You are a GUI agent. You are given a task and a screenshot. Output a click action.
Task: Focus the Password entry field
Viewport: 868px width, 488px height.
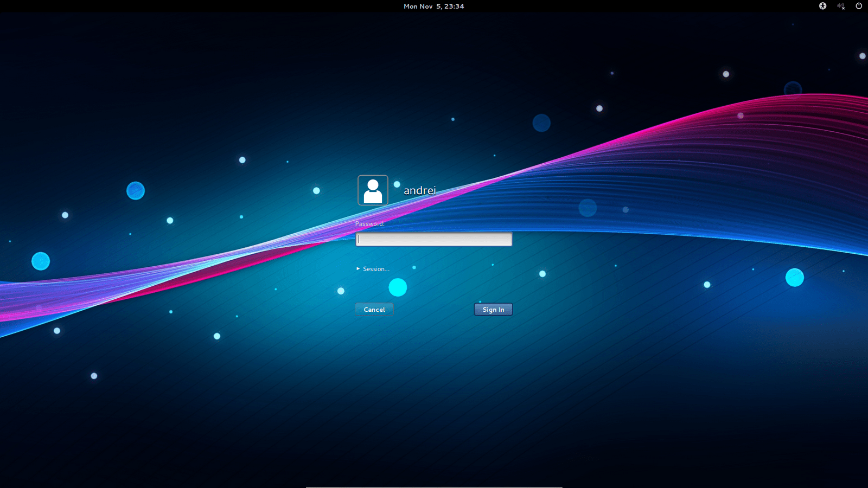click(x=433, y=239)
